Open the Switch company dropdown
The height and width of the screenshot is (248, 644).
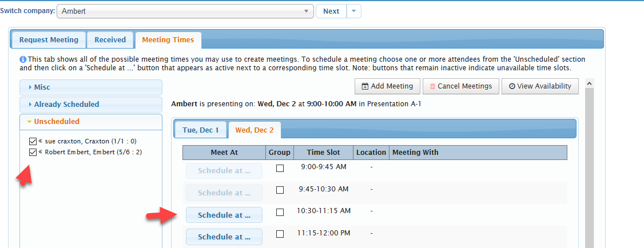pyautogui.click(x=185, y=11)
